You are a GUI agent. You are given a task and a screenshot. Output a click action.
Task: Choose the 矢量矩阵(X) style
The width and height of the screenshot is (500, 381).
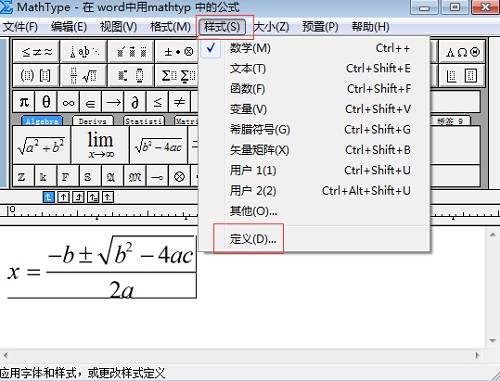point(314,150)
